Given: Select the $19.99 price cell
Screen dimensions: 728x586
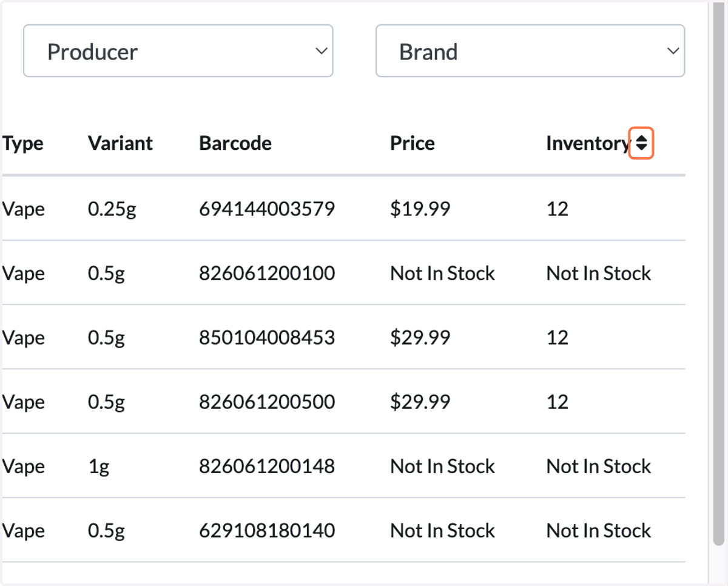Looking at the screenshot, I should coord(420,209).
